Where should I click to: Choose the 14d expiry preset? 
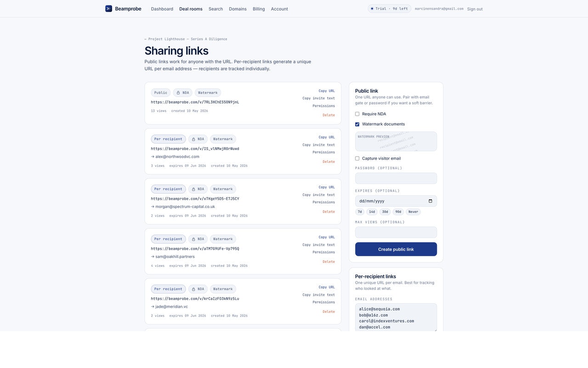point(372,212)
